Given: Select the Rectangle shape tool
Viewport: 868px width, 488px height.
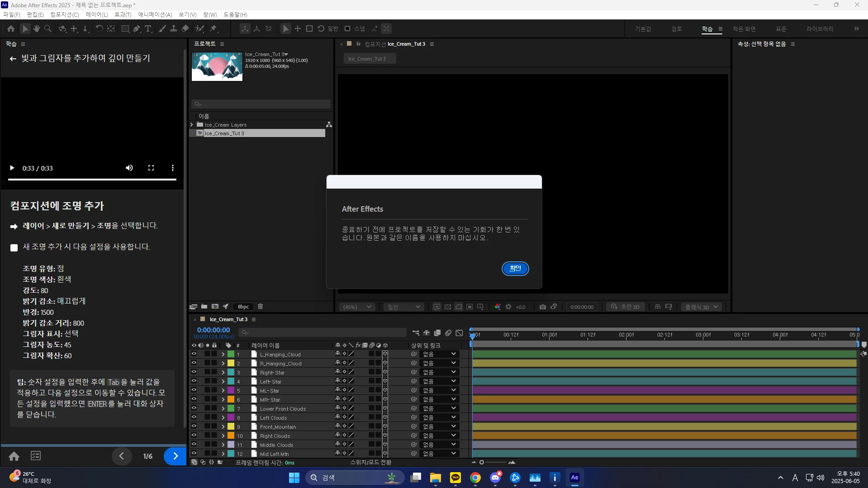Looking at the screenshot, I should [125, 28].
